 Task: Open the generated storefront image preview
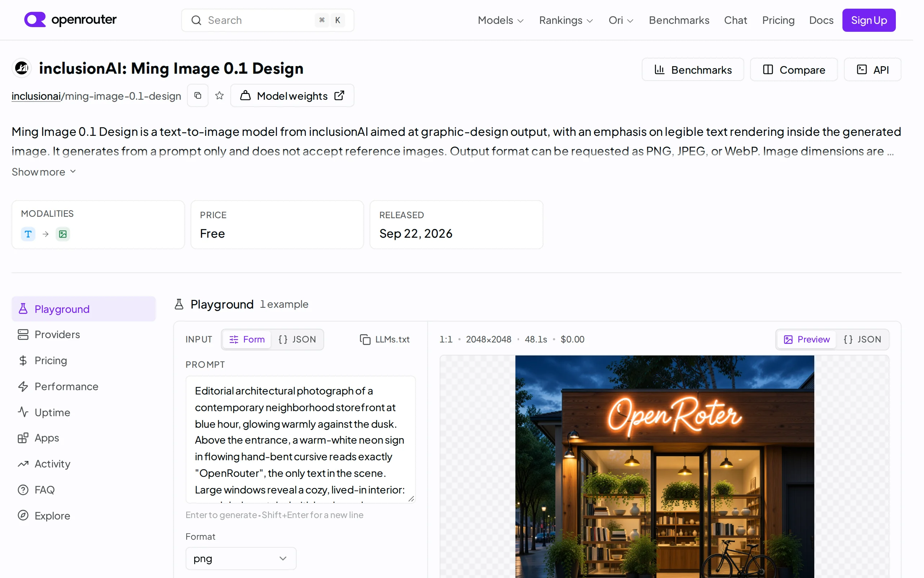click(x=664, y=466)
